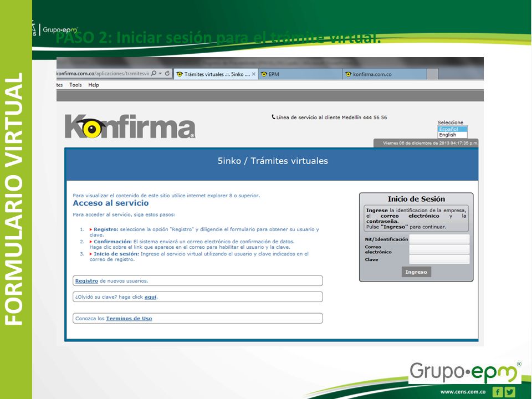Viewport: 532px width, 399px height.
Task: Click the 'Acceso al servicio' heading
Action: click(x=111, y=203)
